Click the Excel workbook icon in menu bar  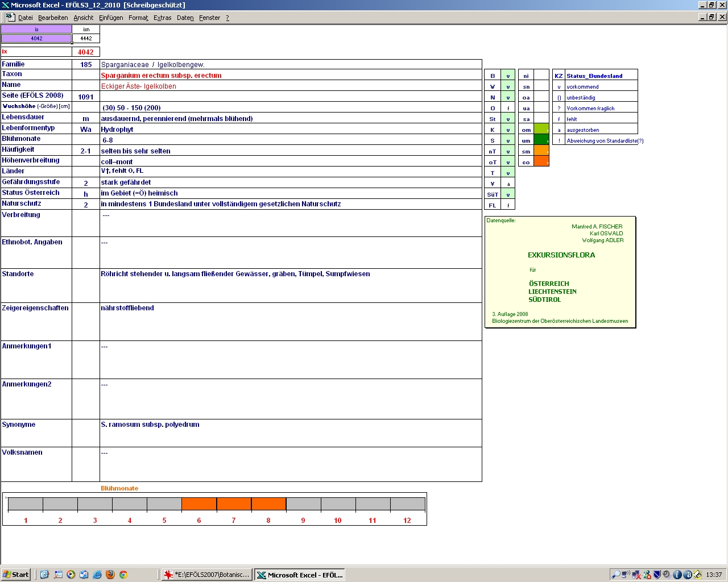pyautogui.click(x=10, y=17)
